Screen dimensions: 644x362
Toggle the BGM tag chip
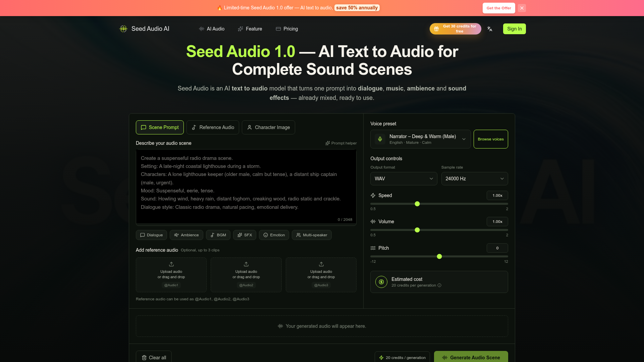[218, 235]
